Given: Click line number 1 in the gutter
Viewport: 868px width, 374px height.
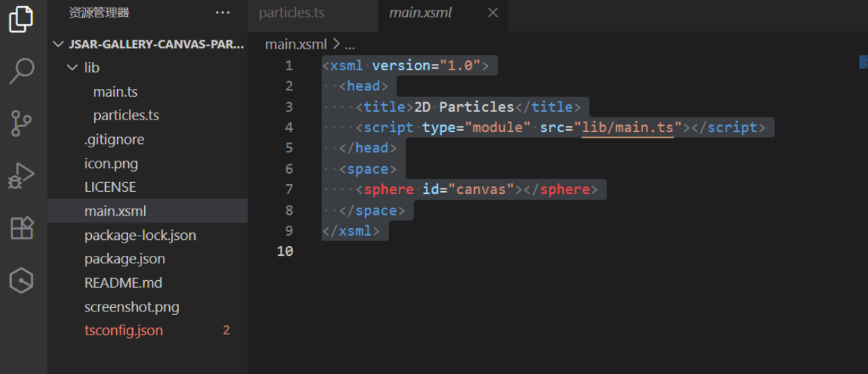Looking at the screenshot, I should (289, 65).
